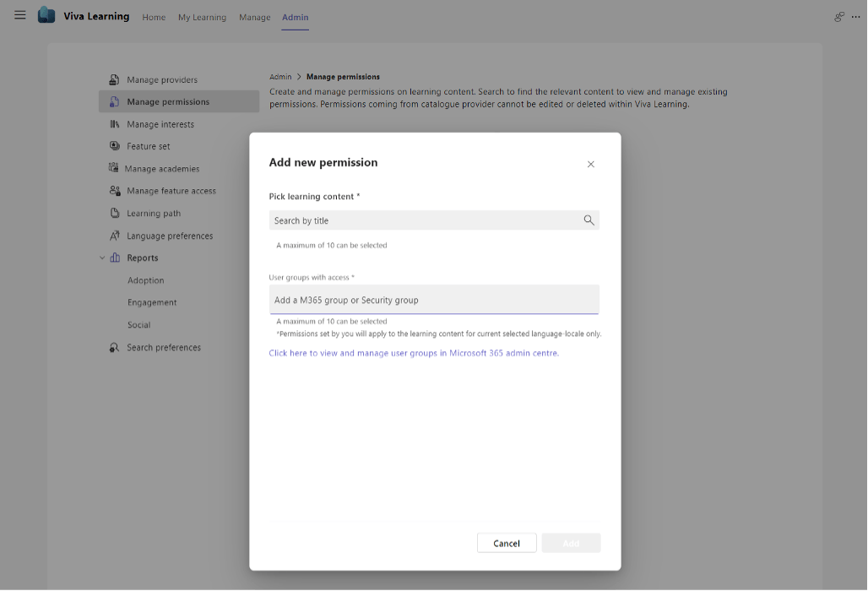This screenshot has width=868, height=591.
Task: Open Language preferences page
Action: [170, 236]
